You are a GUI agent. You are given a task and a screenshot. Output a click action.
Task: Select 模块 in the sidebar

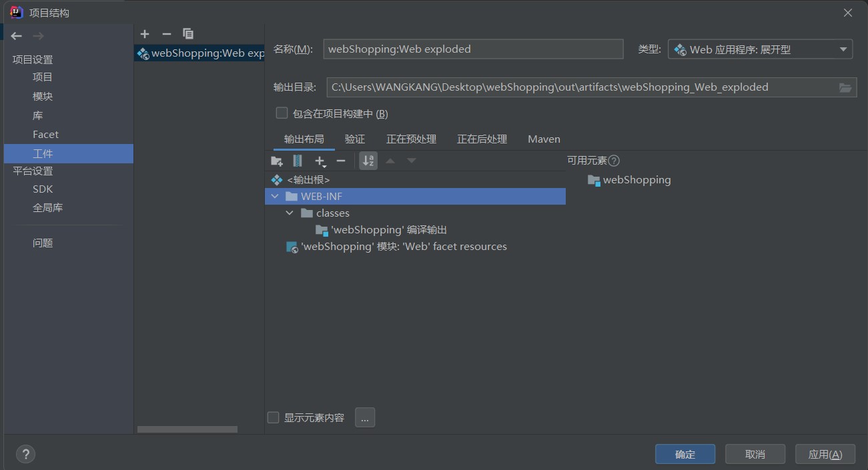43,97
